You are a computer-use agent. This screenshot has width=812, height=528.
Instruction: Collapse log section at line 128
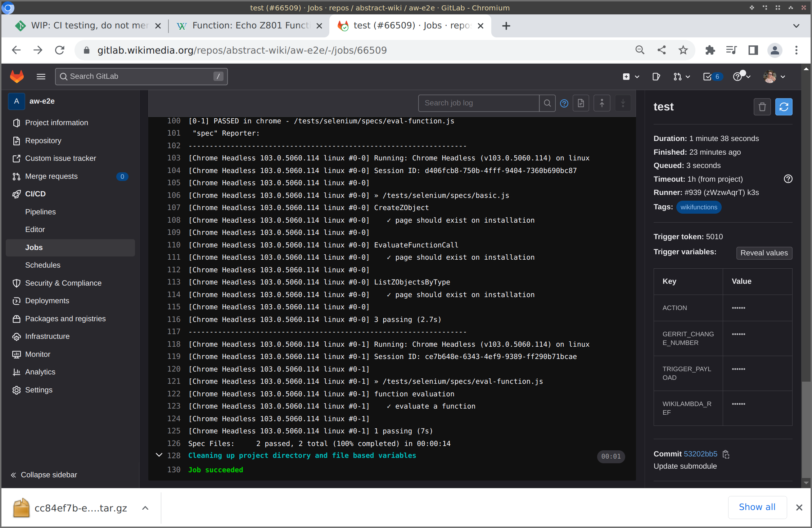[x=159, y=455]
